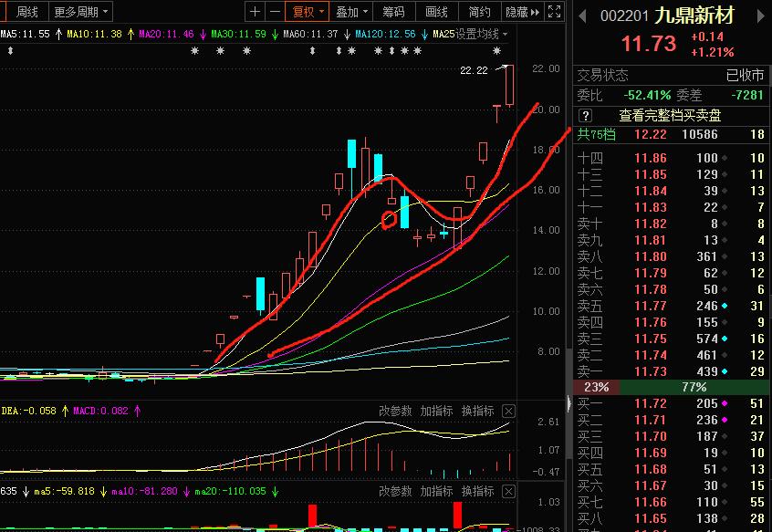The image size is (772, 532).
Task: Close the volume indicator panel at bottom
Action: 509,491
